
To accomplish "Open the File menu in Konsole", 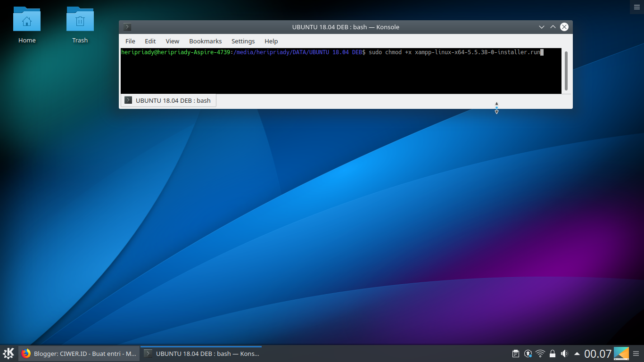I will coord(130,41).
